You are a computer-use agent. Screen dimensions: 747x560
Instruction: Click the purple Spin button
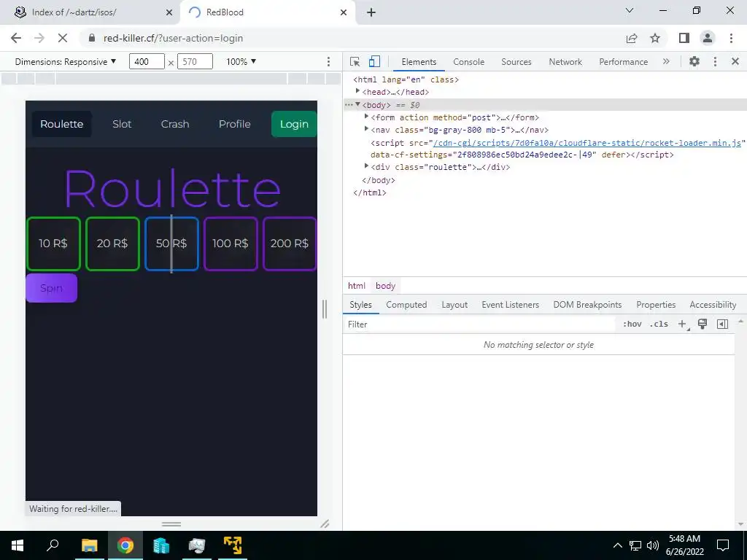pos(52,288)
